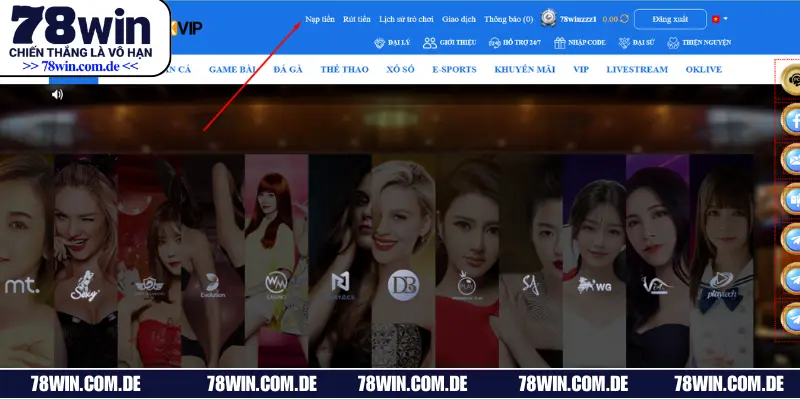This screenshot has width=800, height=400.
Task: Select the Evolution provider thumbnail
Action: pos(211,287)
